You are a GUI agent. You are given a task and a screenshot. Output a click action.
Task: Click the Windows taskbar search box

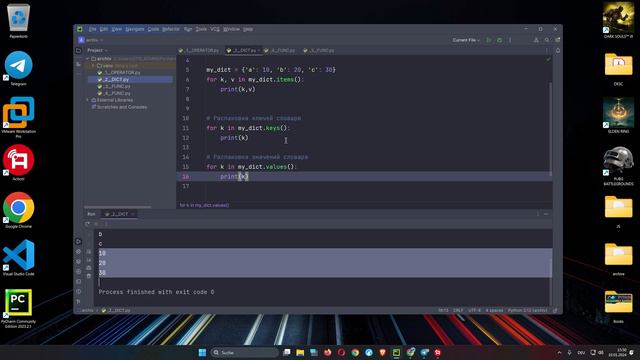(x=245, y=352)
